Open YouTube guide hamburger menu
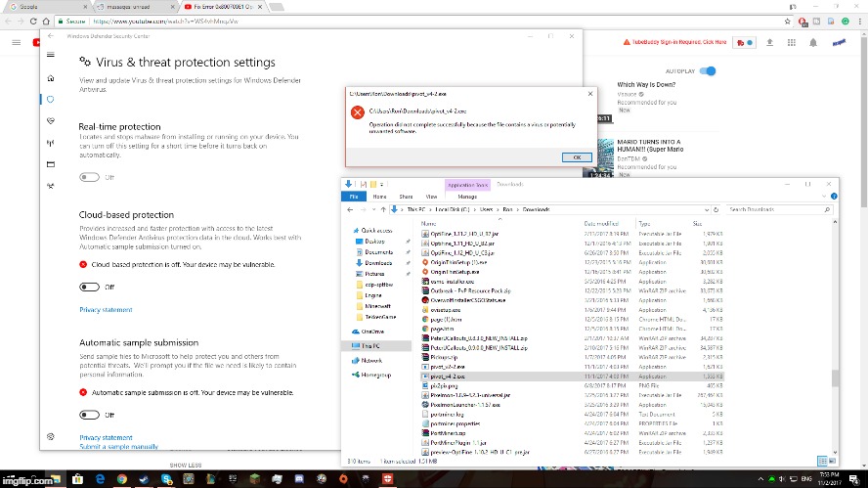Image resolution: width=868 pixels, height=488 pixels. pyautogui.click(x=16, y=43)
